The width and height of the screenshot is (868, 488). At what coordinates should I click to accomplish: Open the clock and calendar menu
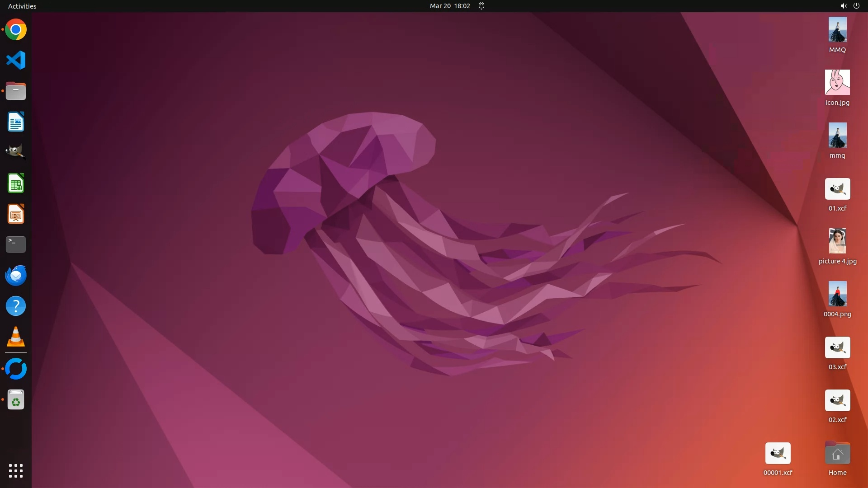point(449,6)
